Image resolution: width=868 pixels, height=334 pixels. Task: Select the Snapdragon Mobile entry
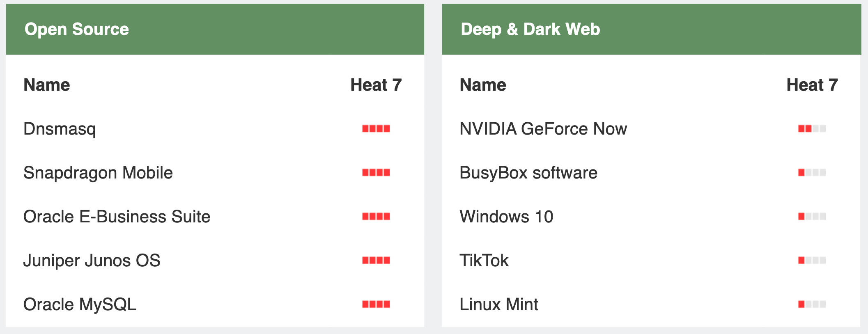coord(98,173)
